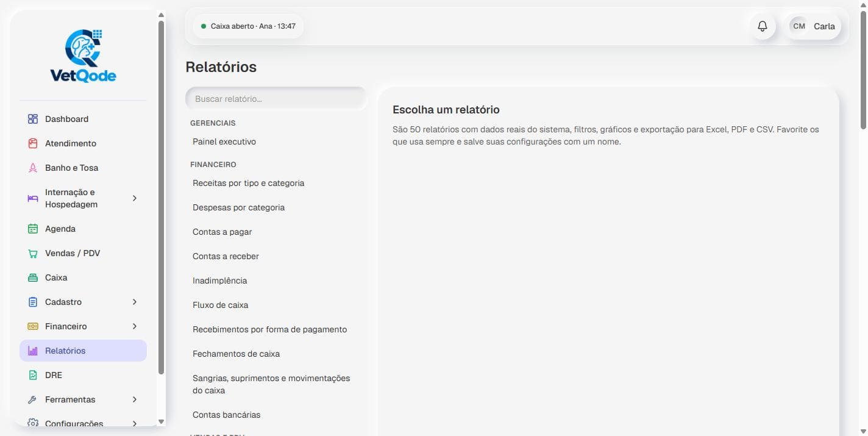Click the Internação e Hospedagem bed icon
Viewport: 868px width, 436px height.
tap(33, 198)
